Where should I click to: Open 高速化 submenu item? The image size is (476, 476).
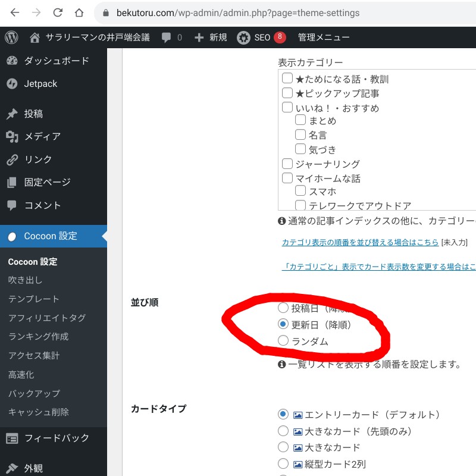click(21, 375)
